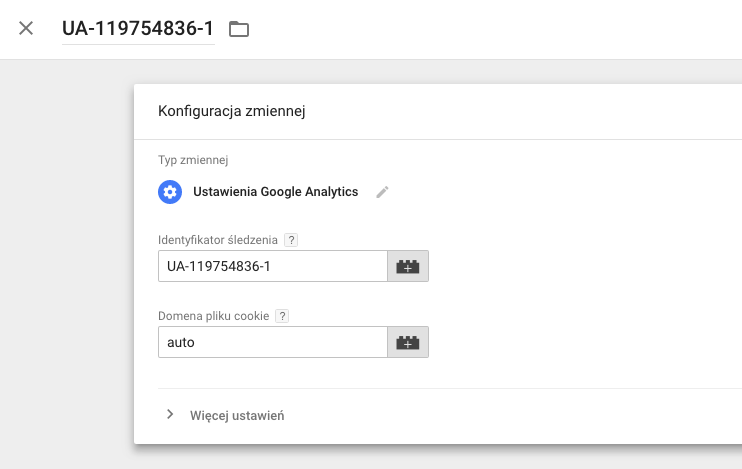Focus the Domena pliku cookie field
The width and height of the screenshot is (742, 469).
pos(272,342)
